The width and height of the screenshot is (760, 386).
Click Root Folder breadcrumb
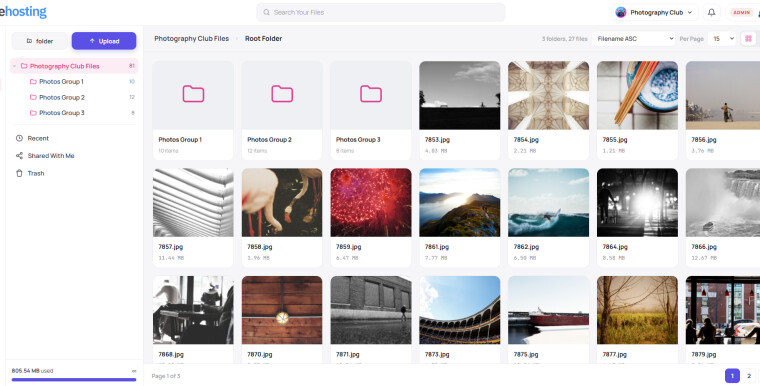click(263, 38)
